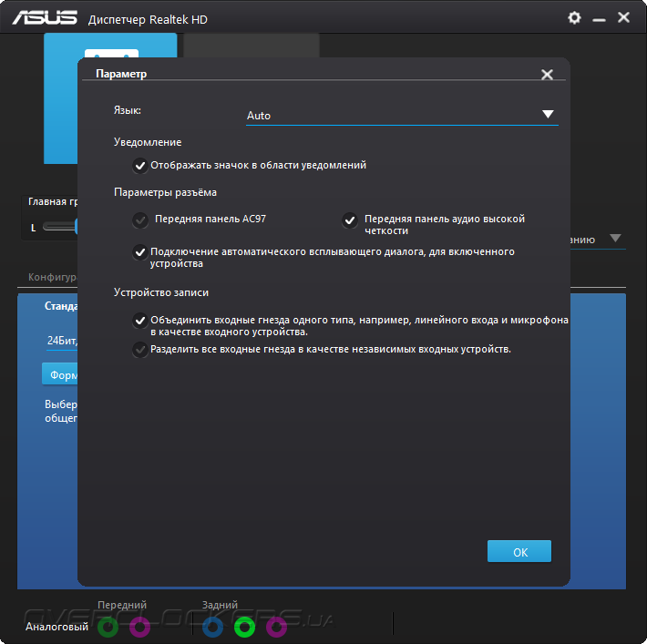Click the ASUS logo in title bar

tap(45, 18)
